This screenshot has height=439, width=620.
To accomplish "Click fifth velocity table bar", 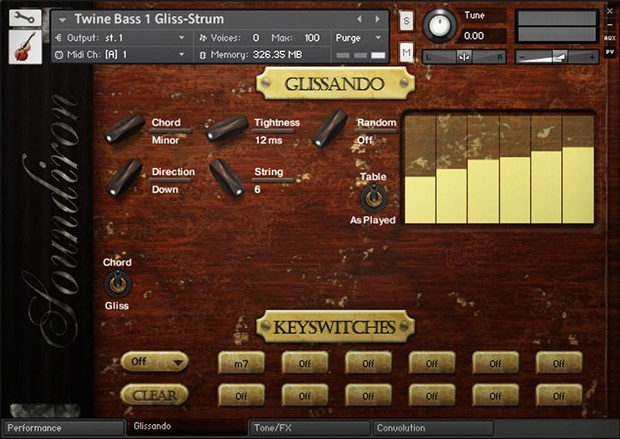I will (546, 187).
